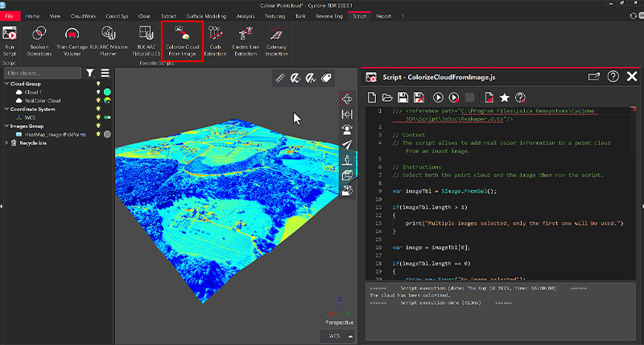Start the Curb Extraction script
This screenshot has width=644, height=345.
(x=215, y=41)
